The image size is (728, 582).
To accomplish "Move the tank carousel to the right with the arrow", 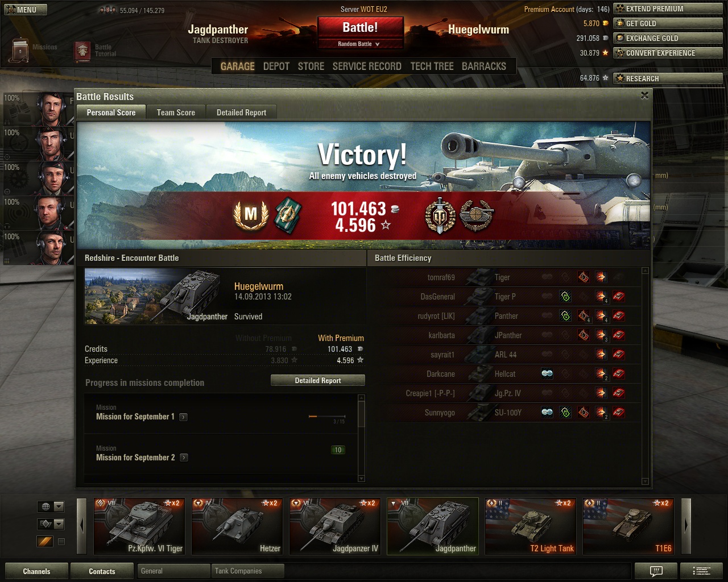I will (x=686, y=526).
